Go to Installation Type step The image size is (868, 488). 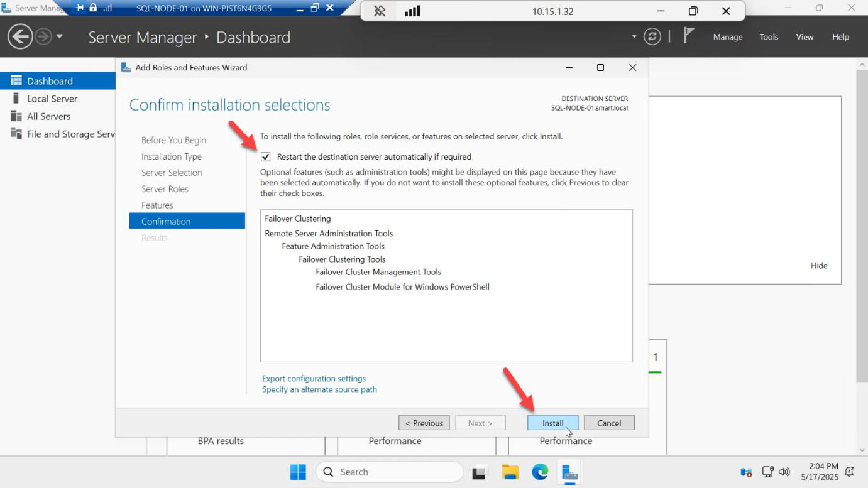tap(172, 156)
